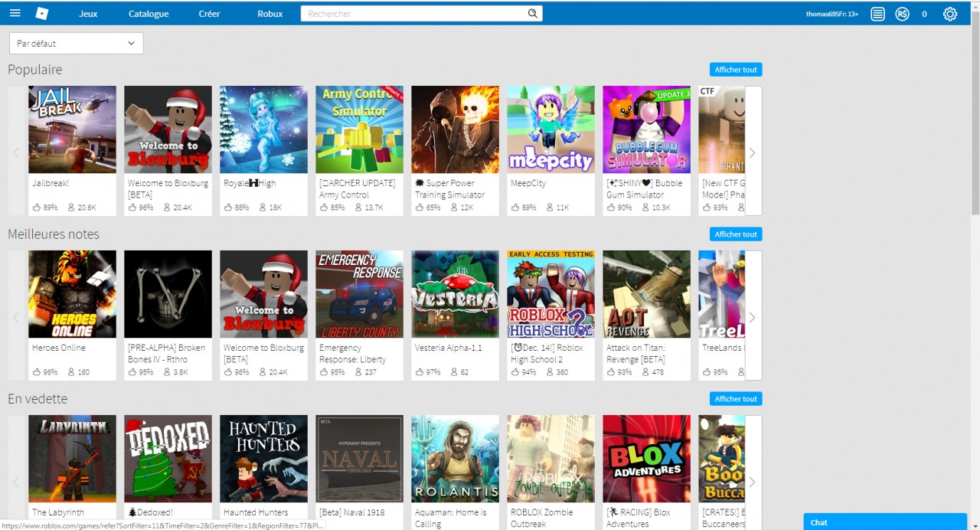Open the settings gear icon
The height and width of the screenshot is (530, 980).
pos(950,14)
